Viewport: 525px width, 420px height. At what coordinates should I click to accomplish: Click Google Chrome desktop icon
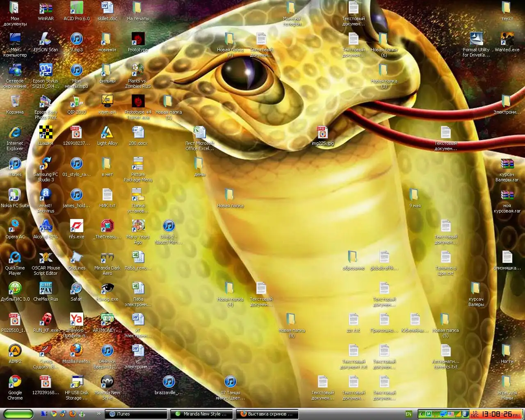(15, 382)
